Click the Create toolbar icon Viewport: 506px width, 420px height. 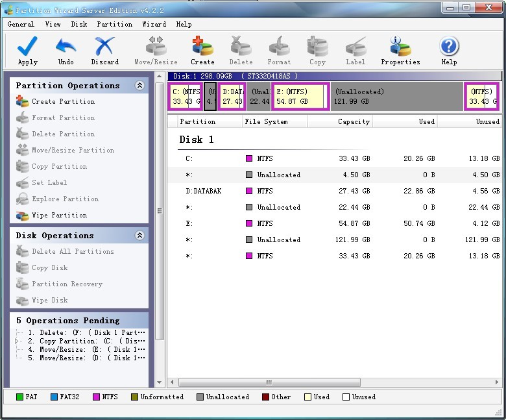pos(202,46)
